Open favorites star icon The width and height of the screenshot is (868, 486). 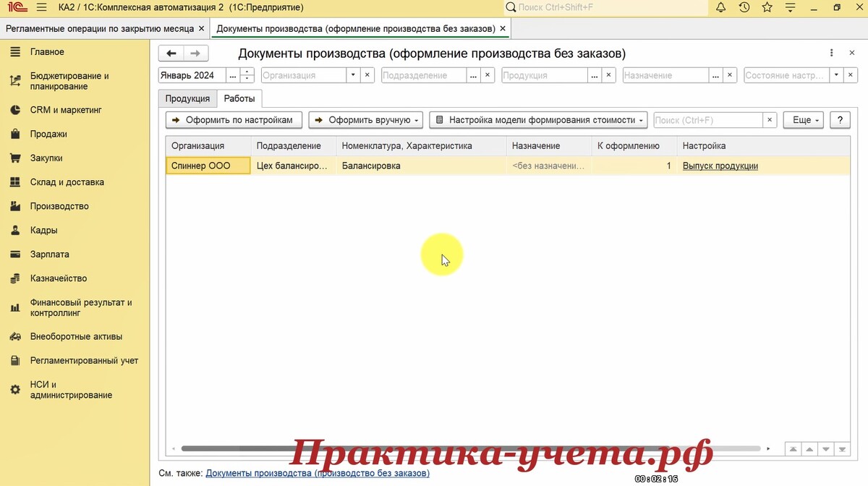pyautogui.click(x=767, y=7)
